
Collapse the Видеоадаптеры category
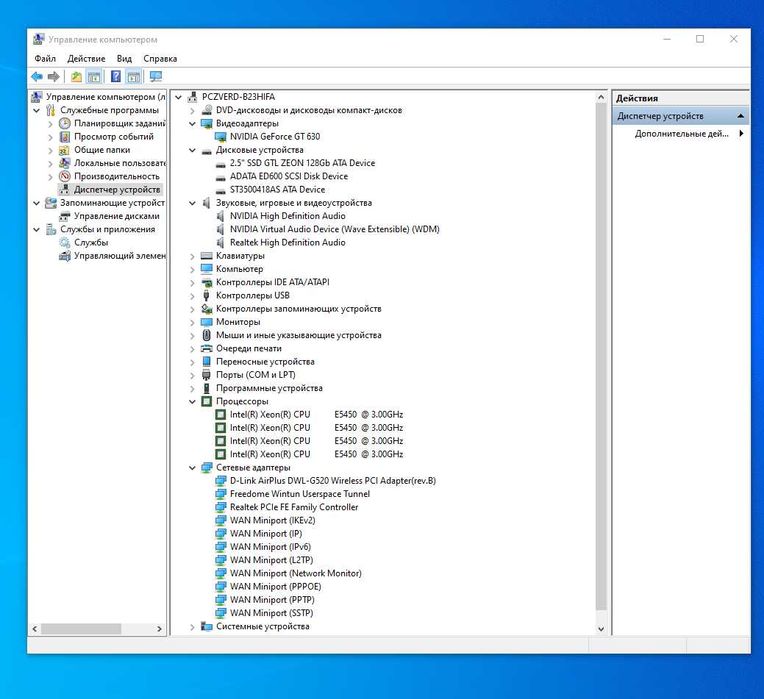(x=192, y=124)
